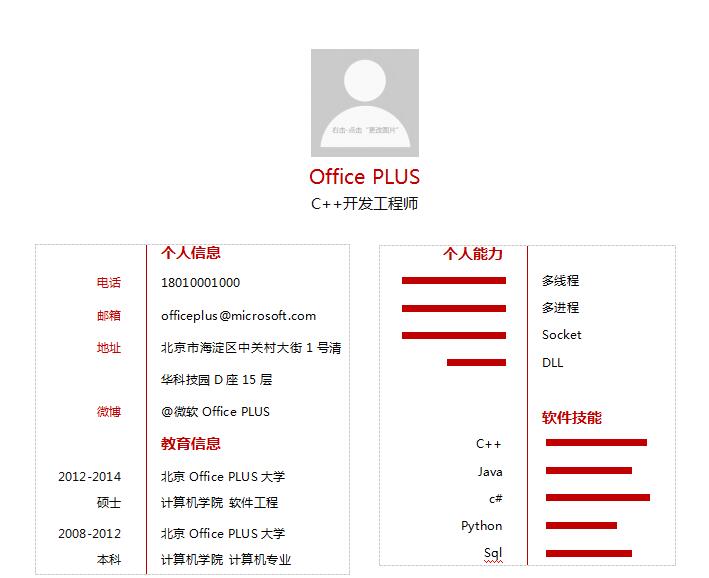Click the @微软 Office PLUS weibo handle
This screenshot has width=709, height=578.
[215, 412]
